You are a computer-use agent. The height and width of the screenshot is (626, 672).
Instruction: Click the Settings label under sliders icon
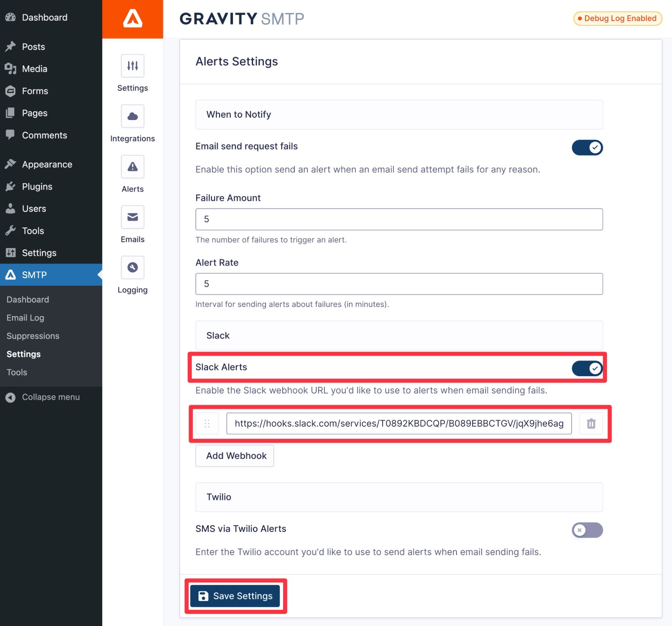click(133, 88)
